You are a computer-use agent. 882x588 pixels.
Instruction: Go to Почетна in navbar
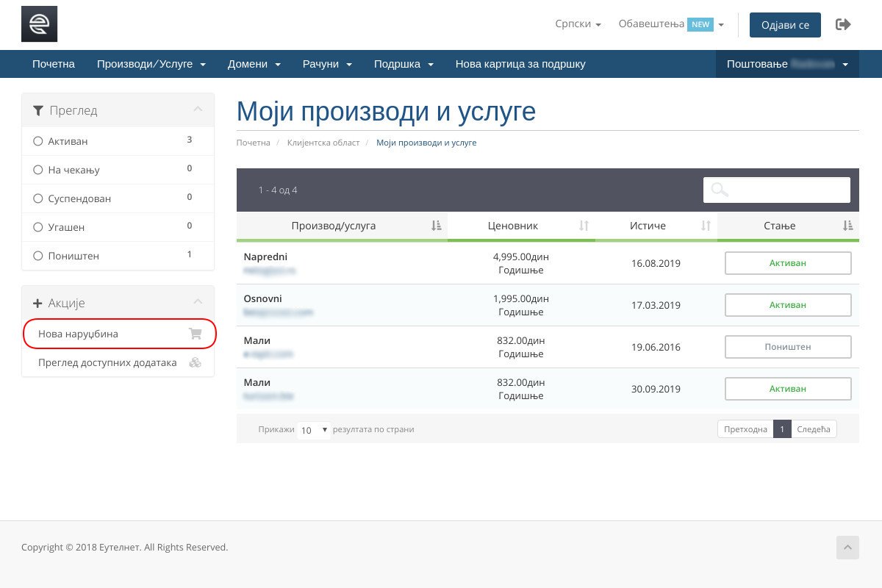[x=54, y=64]
